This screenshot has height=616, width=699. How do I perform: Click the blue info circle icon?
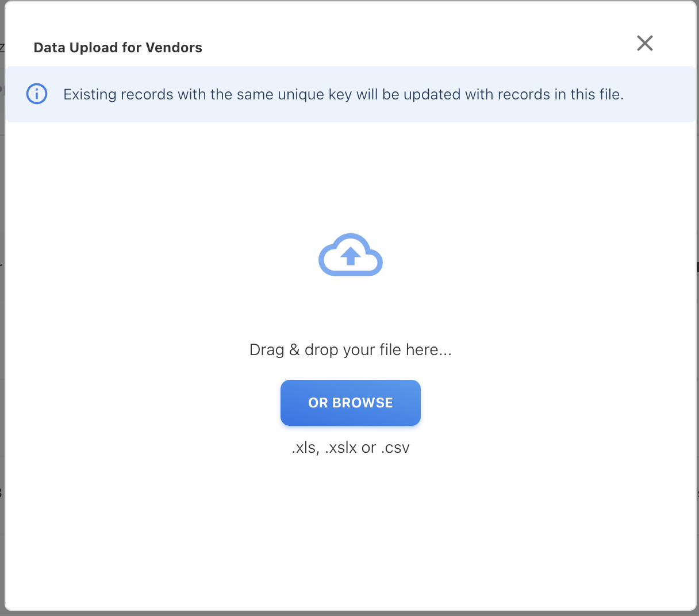[x=37, y=94]
